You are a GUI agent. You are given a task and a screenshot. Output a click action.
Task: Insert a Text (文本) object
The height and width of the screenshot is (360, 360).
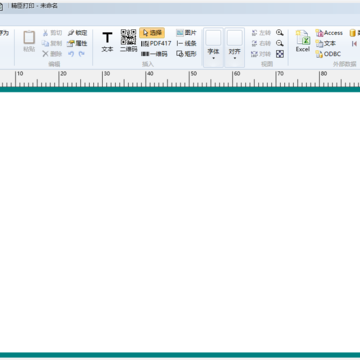pos(107,41)
